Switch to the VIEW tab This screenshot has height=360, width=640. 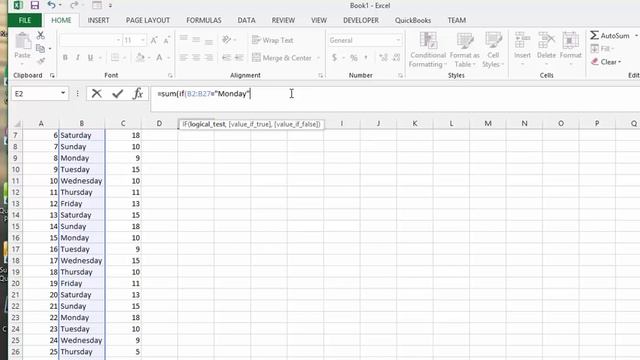click(x=319, y=20)
